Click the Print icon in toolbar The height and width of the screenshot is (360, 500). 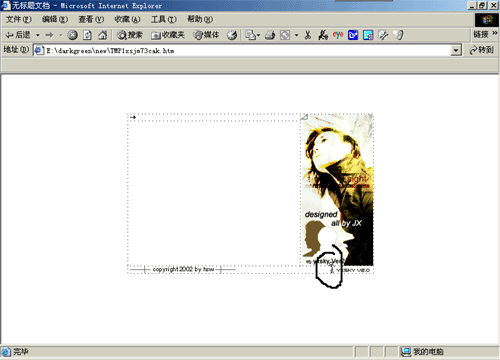pos(270,35)
